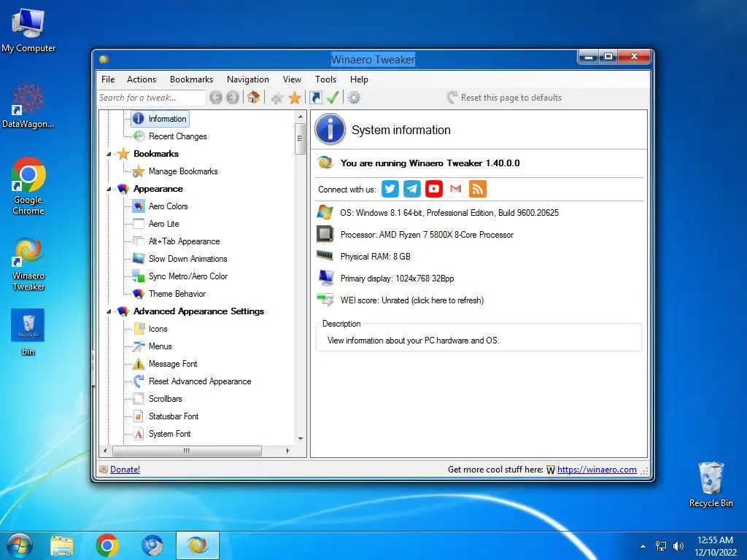747x560 pixels.
Task: Click the forward navigation arrow in toolbar
Action: coord(233,98)
